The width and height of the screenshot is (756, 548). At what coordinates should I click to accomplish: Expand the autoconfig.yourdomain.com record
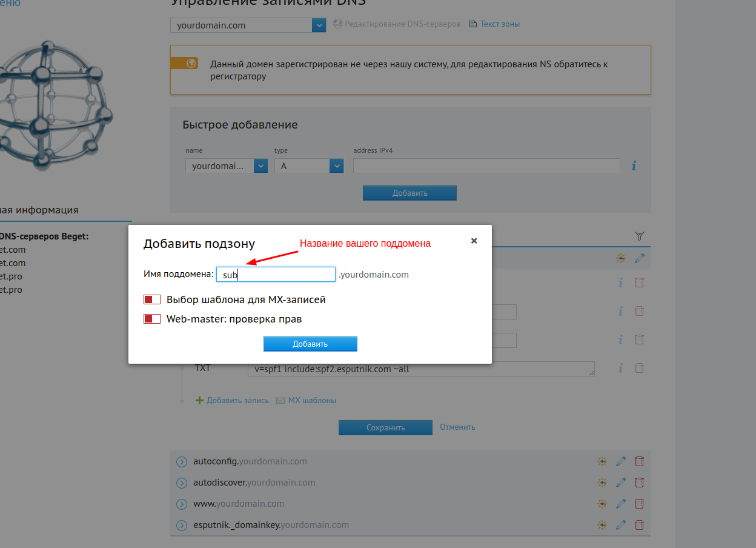click(181, 462)
